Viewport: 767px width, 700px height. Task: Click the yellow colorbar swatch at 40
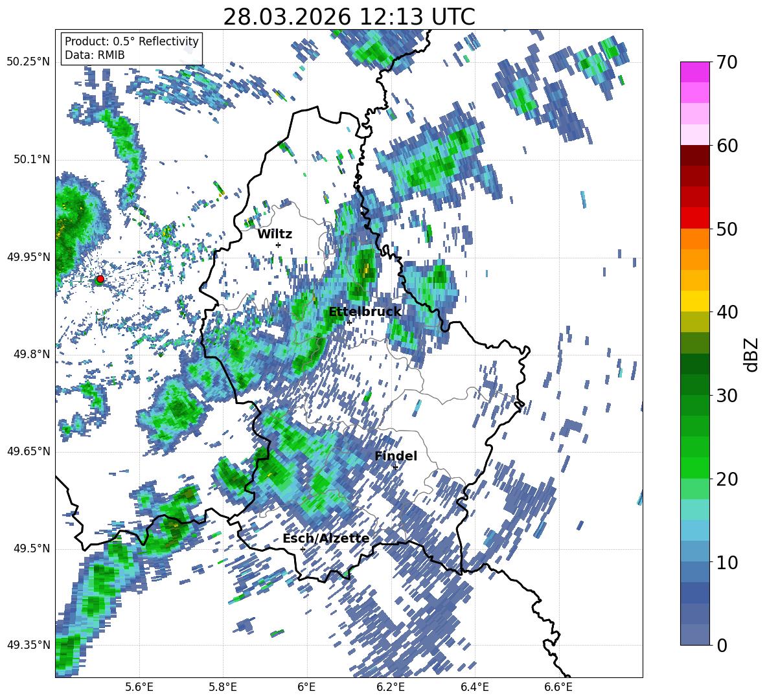point(694,301)
